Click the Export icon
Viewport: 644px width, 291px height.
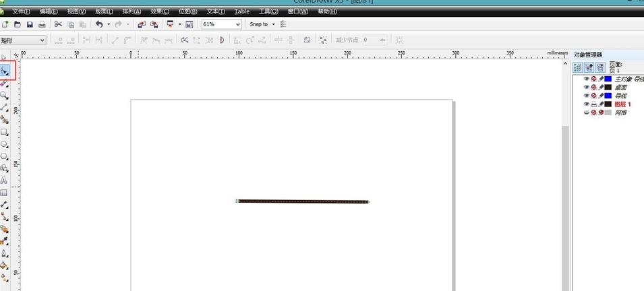[154, 24]
